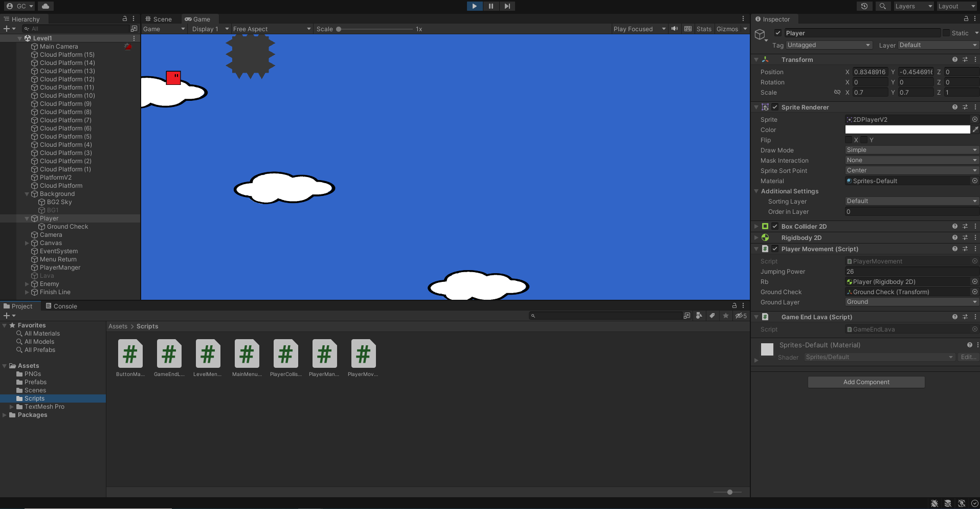
Task: Open the Sprite object picker icon
Action: tap(974, 119)
